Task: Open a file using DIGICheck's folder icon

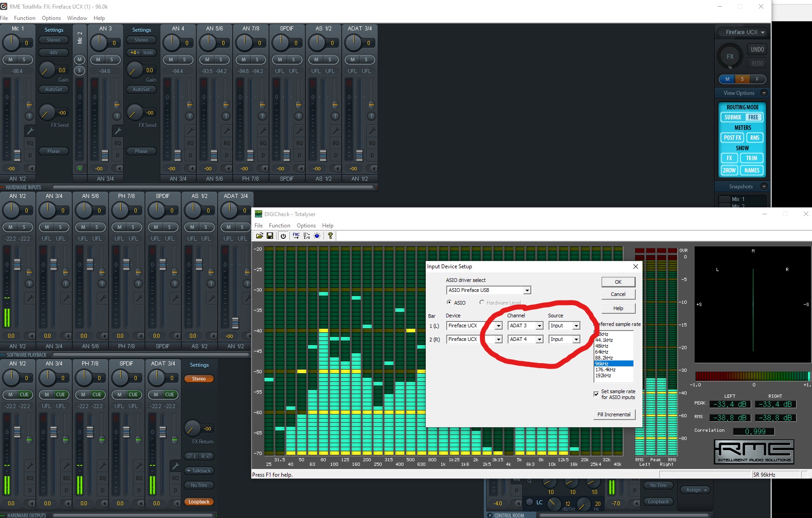Action: tap(259, 236)
